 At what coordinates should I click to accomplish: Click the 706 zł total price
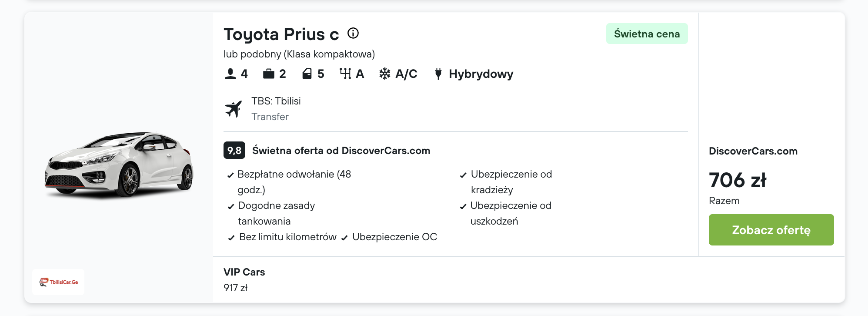(738, 180)
